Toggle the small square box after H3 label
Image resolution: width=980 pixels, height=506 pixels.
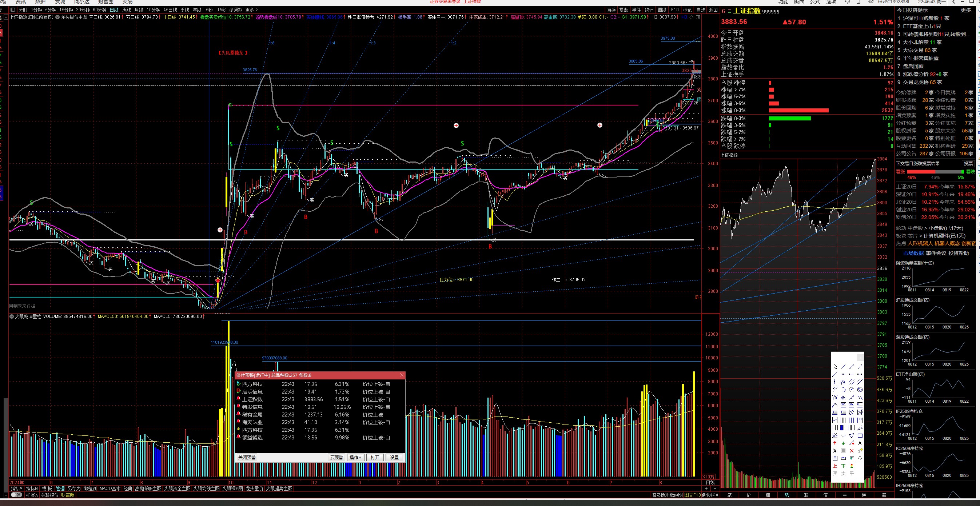click(x=698, y=17)
